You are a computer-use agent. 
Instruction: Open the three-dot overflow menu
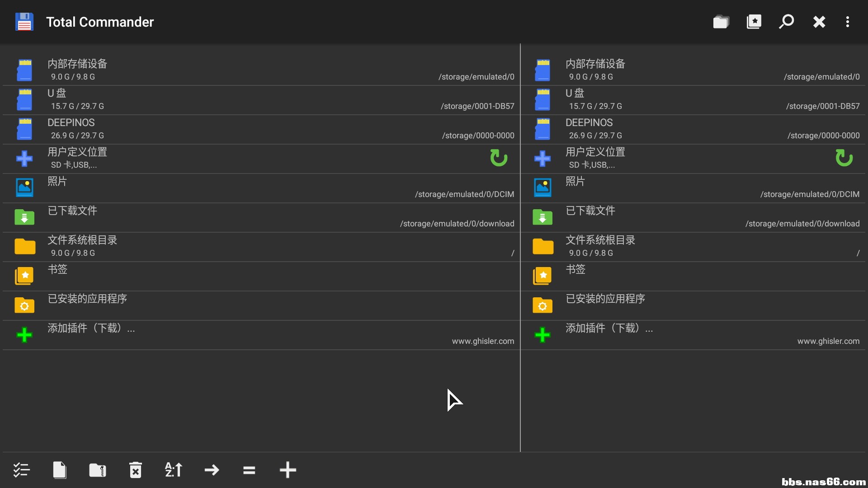tap(848, 22)
